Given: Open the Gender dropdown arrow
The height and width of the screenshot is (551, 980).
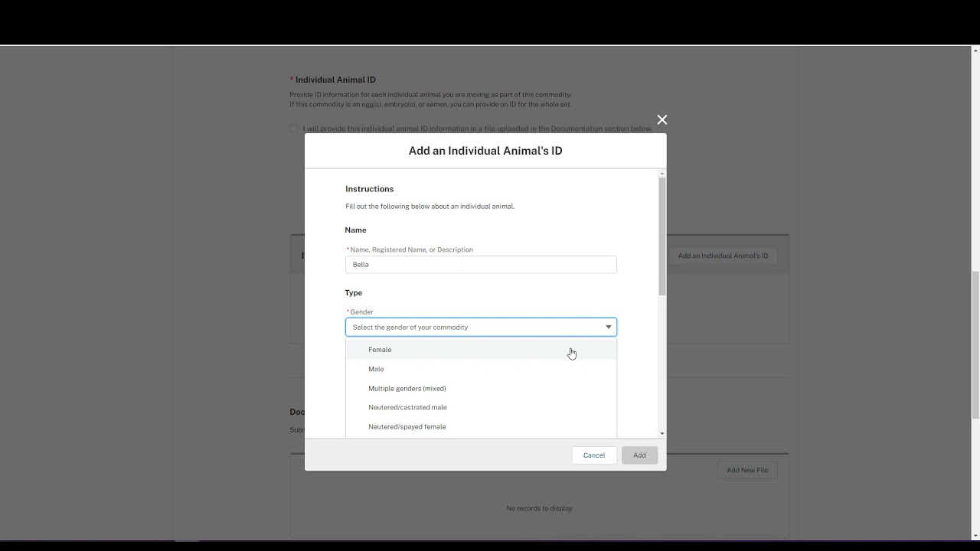Looking at the screenshot, I should (609, 328).
